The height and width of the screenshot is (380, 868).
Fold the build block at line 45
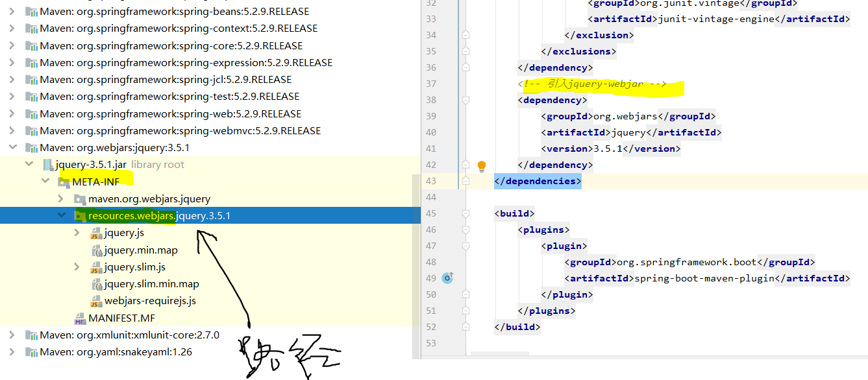tap(465, 213)
